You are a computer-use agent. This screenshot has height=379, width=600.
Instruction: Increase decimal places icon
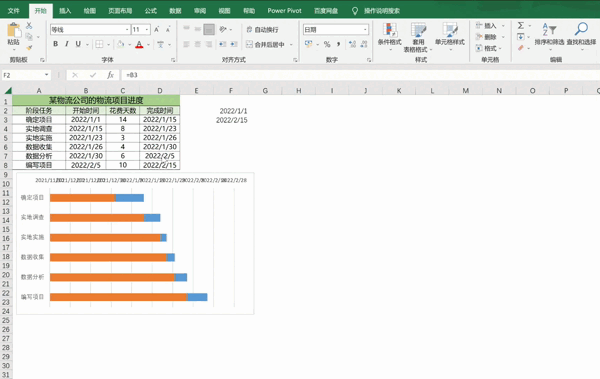[x=352, y=44]
